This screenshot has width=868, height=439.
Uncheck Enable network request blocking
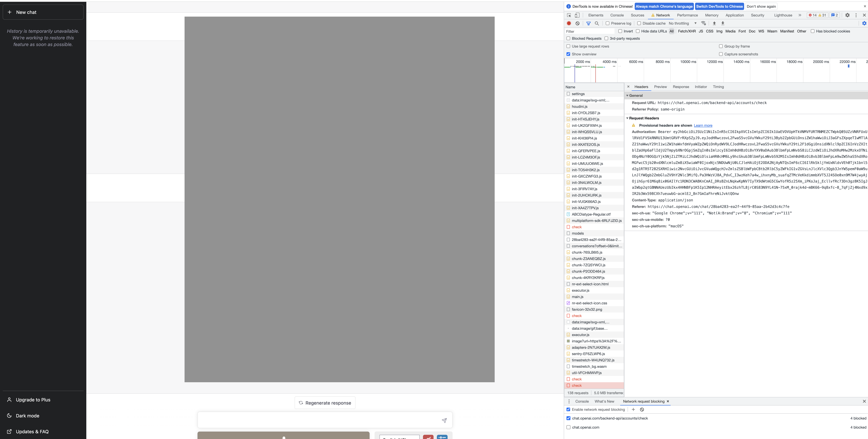click(568, 409)
